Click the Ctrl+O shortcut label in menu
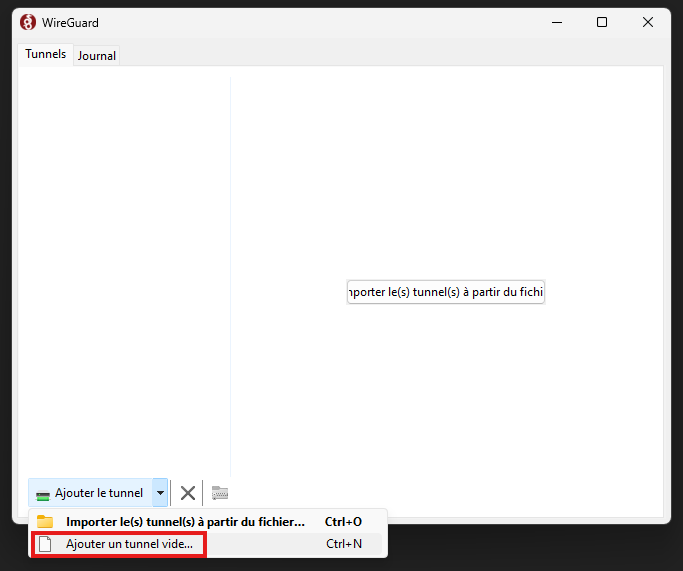Image resolution: width=683 pixels, height=571 pixels. (343, 521)
